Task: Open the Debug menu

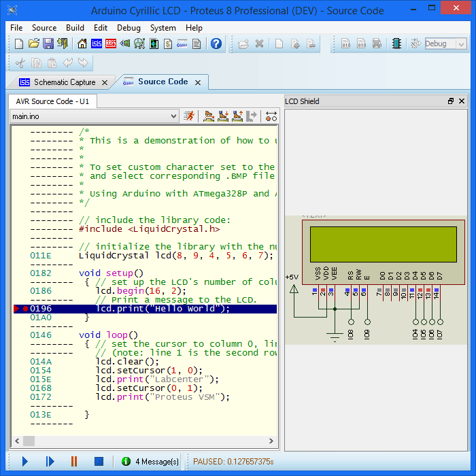Action: [129, 28]
